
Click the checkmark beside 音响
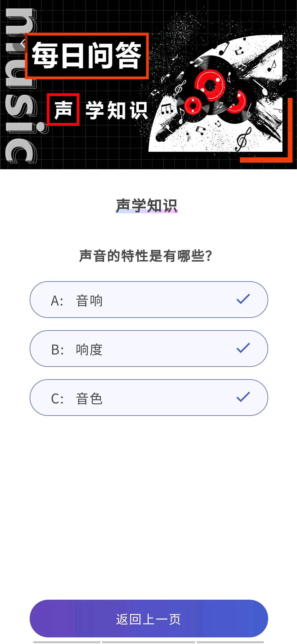tap(243, 299)
